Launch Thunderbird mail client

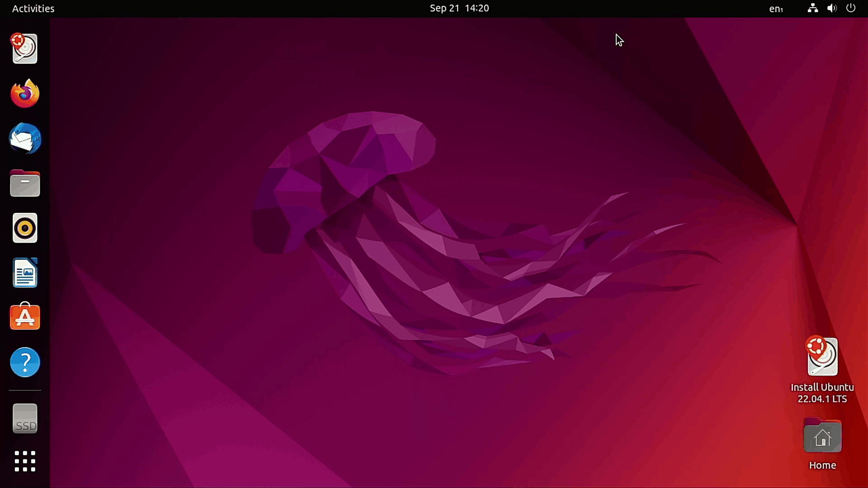click(x=25, y=139)
